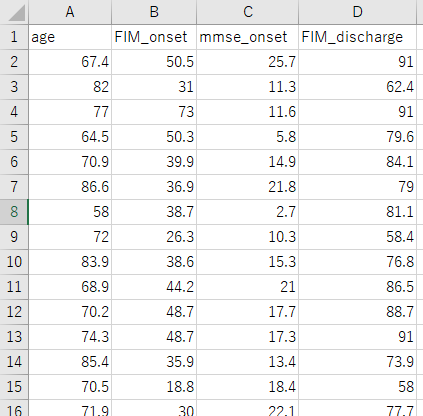The height and width of the screenshot is (416, 423).
Task: Select column A header
Action: pyautogui.click(x=70, y=12)
